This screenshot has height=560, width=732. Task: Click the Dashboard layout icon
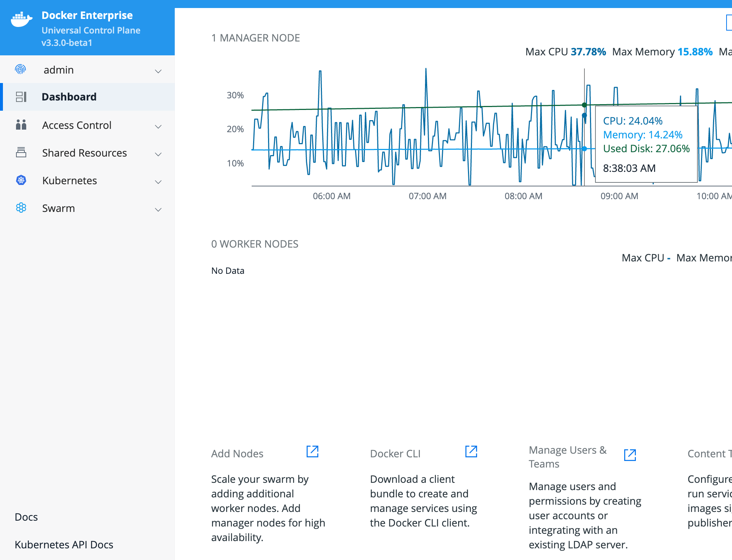pyautogui.click(x=21, y=97)
